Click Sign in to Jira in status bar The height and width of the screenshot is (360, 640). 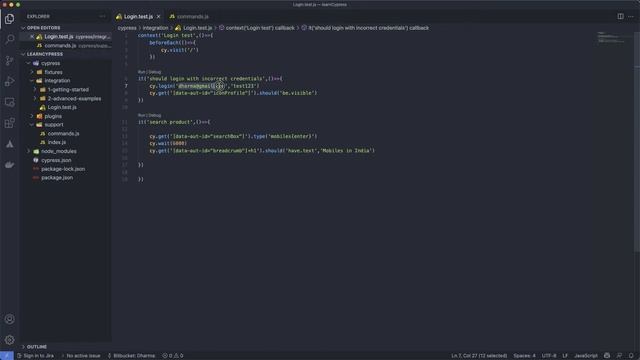tap(36, 356)
